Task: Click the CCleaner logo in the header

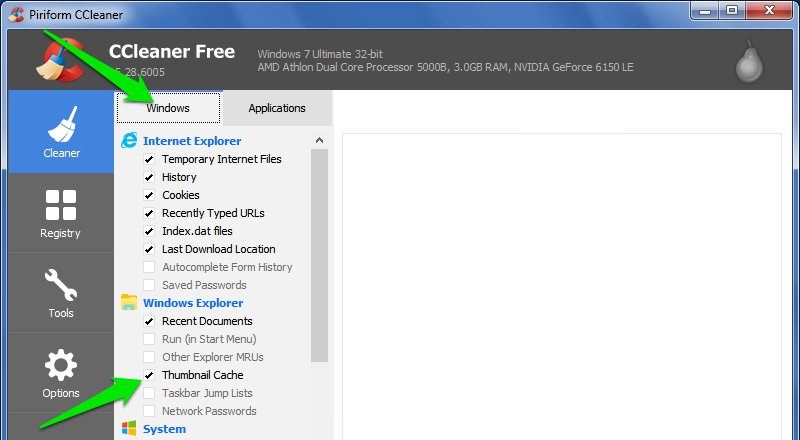Action: pos(60,60)
